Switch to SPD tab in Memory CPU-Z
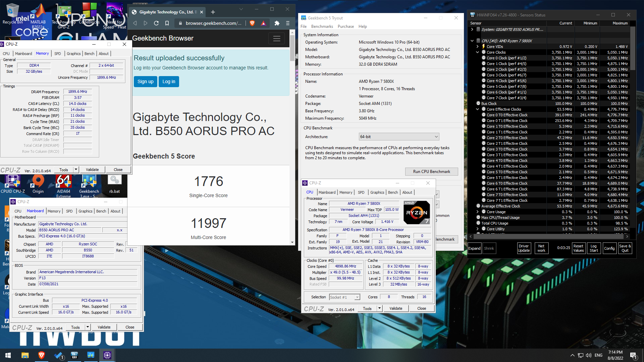This screenshot has height=362, width=644. 58,54
